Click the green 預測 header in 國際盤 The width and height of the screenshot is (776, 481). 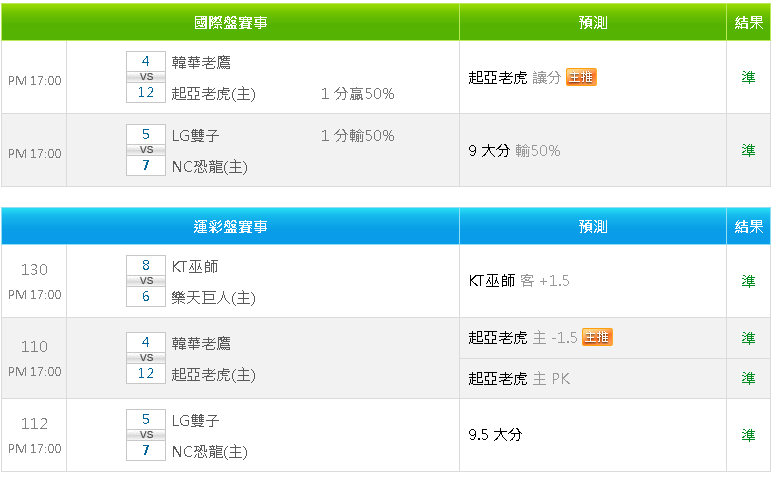pos(593,23)
